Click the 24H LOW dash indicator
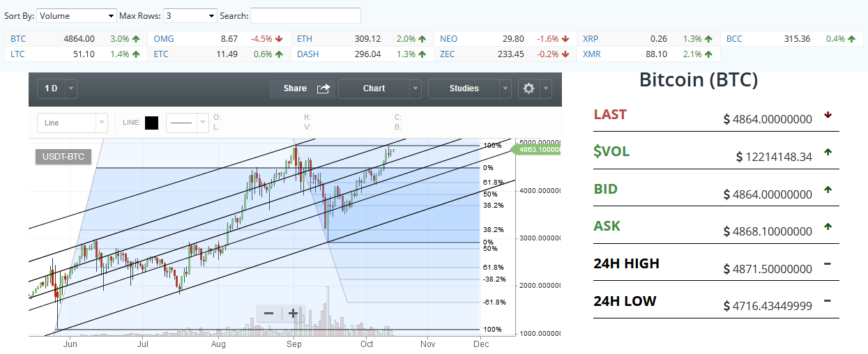 click(828, 300)
